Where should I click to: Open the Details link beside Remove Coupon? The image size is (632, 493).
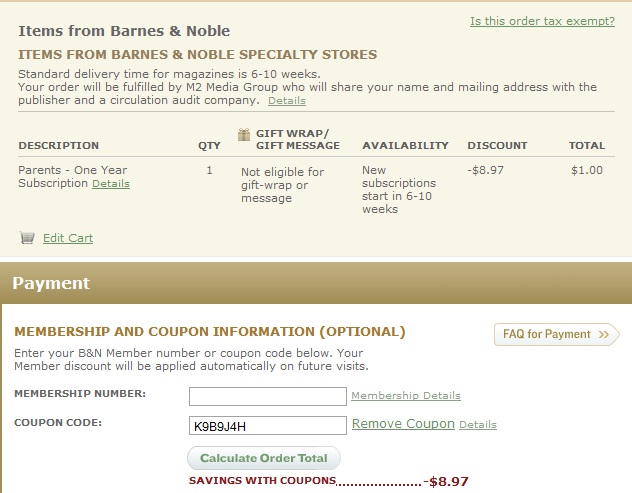[x=478, y=424]
